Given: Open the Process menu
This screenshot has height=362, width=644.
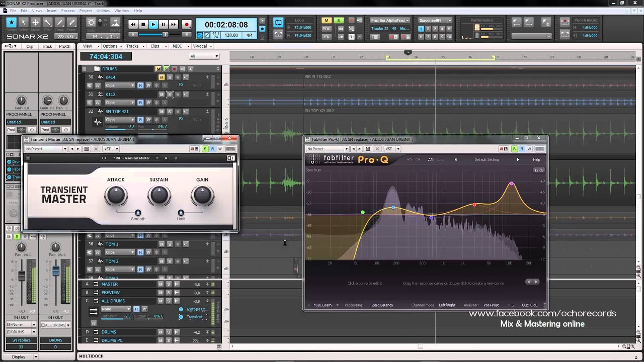Looking at the screenshot, I should pyautogui.click(x=68, y=11).
